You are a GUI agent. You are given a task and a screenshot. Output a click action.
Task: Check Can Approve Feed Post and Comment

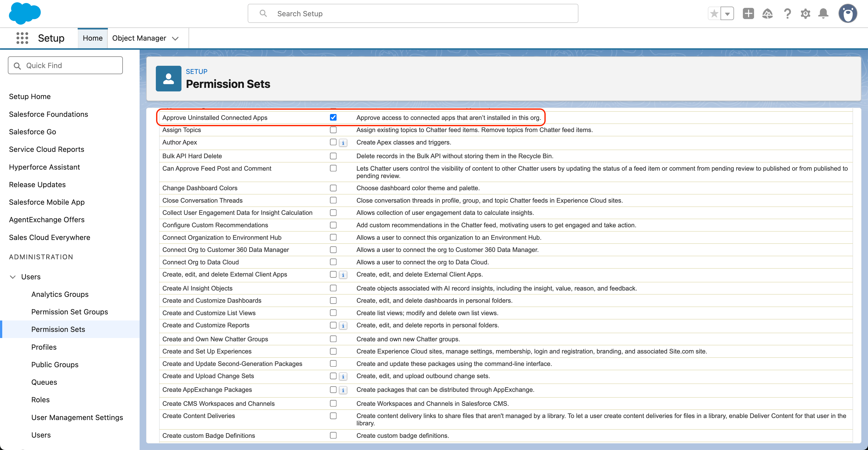point(333,168)
